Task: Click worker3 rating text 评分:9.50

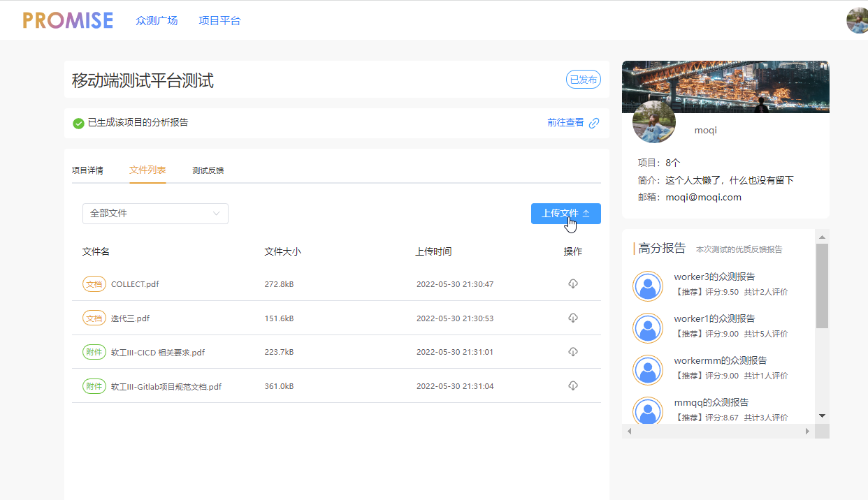Action: [721, 292]
